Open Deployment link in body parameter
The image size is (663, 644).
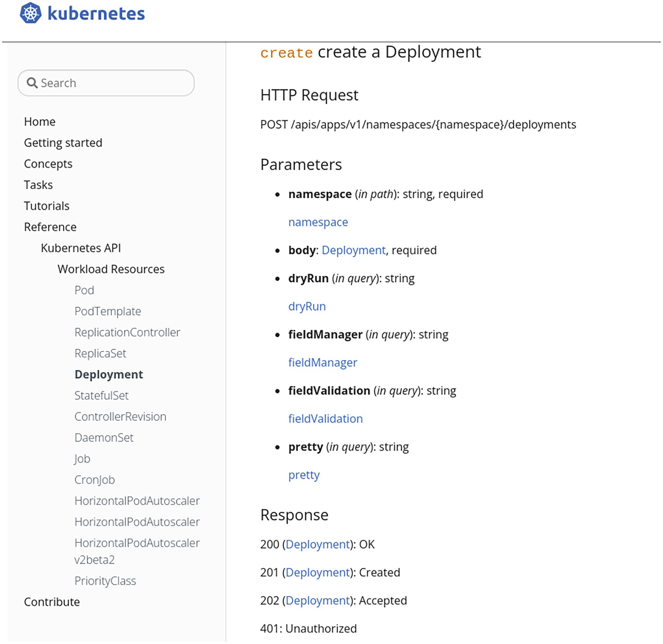coord(354,250)
